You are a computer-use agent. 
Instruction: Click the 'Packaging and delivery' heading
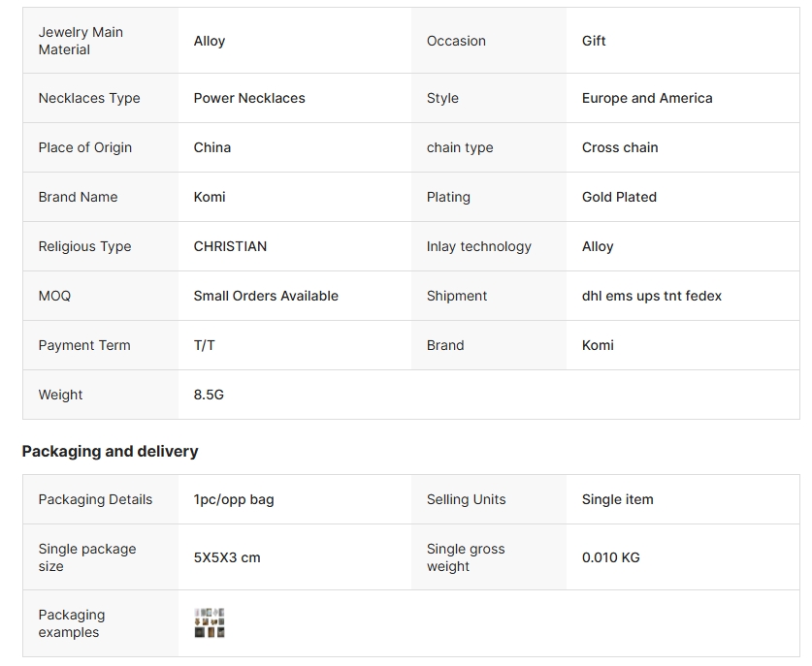coord(110,451)
